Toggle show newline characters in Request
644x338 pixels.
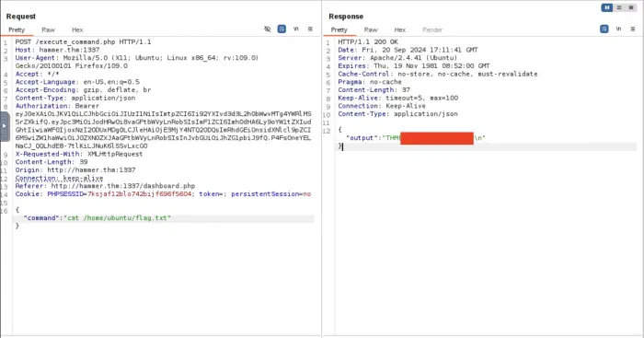pos(296,29)
